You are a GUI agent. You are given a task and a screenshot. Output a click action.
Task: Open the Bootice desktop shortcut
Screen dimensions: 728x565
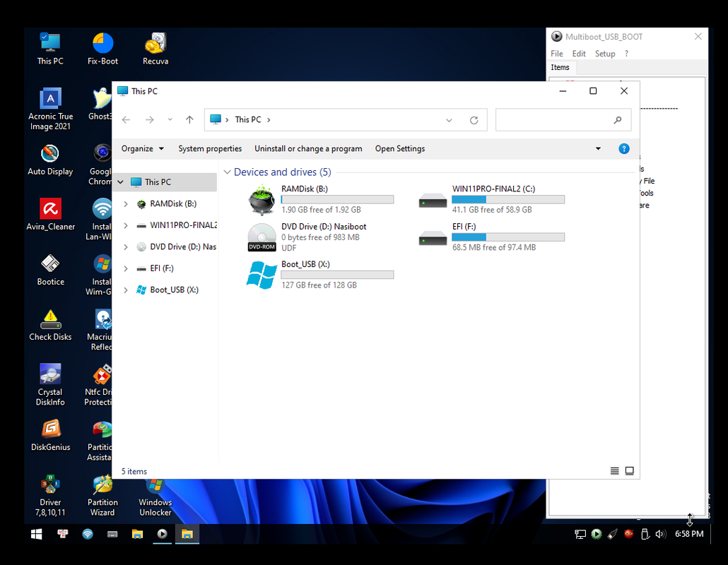pos(50,270)
